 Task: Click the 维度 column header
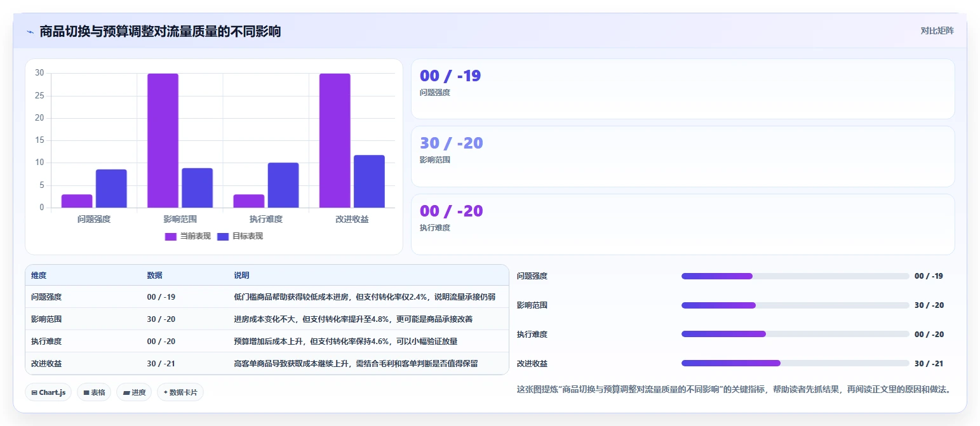(39, 276)
